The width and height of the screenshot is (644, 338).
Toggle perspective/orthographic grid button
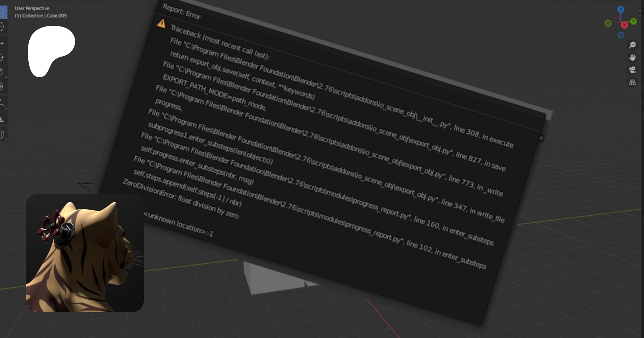[x=633, y=82]
